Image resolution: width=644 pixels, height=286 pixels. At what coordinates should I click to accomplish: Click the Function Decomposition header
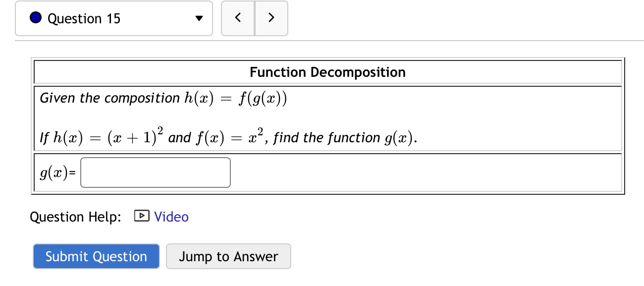(328, 72)
